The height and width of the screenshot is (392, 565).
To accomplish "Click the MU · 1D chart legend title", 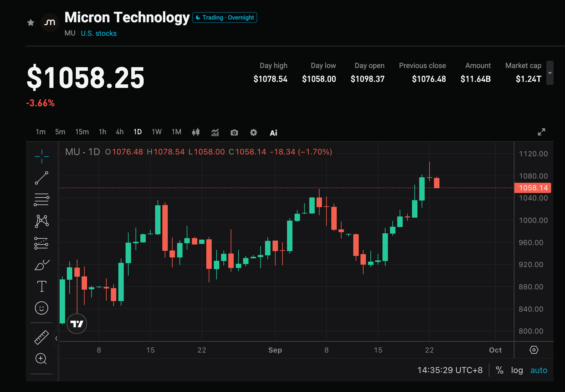I will (x=83, y=152).
